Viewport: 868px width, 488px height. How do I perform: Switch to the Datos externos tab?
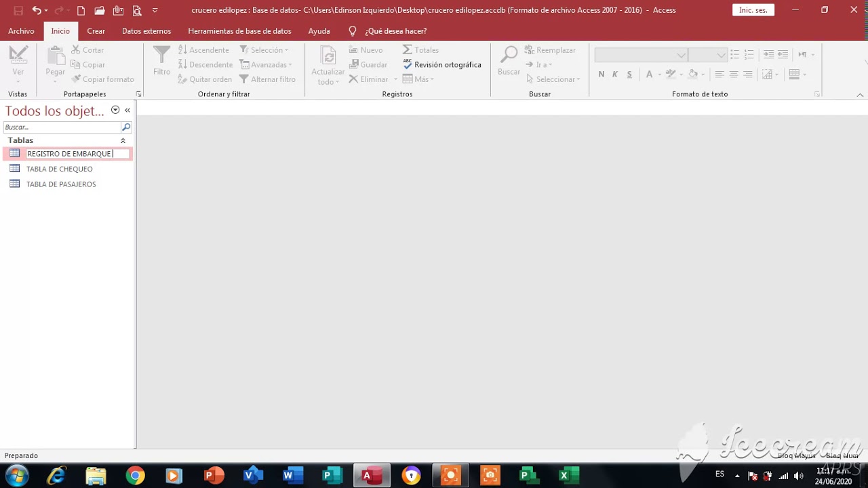click(x=146, y=31)
